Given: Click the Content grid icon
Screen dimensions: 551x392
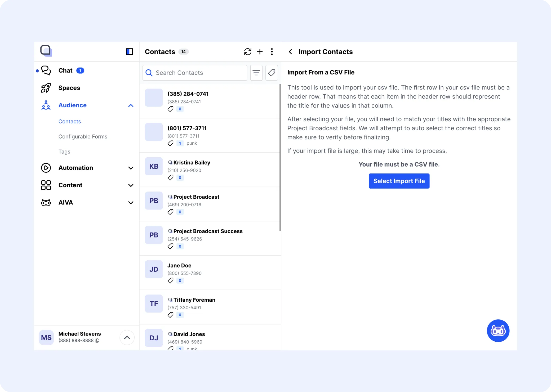Looking at the screenshot, I should (x=46, y=185).
